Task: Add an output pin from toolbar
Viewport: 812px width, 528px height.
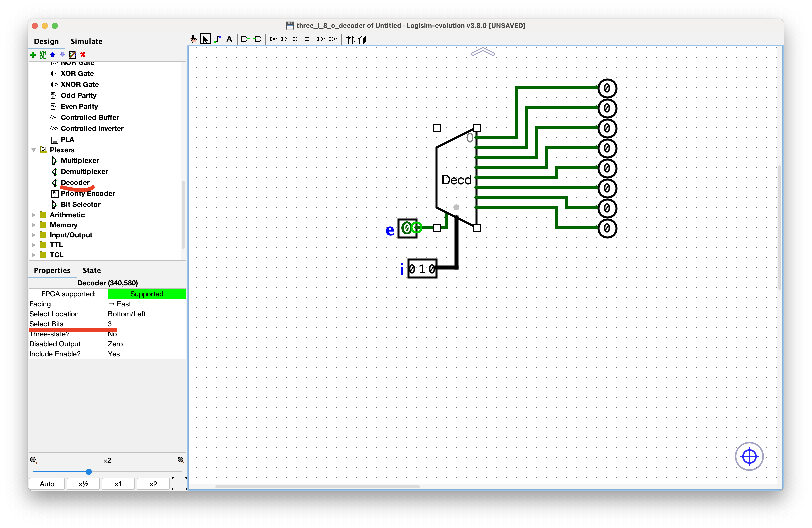Action: point(257,39)
